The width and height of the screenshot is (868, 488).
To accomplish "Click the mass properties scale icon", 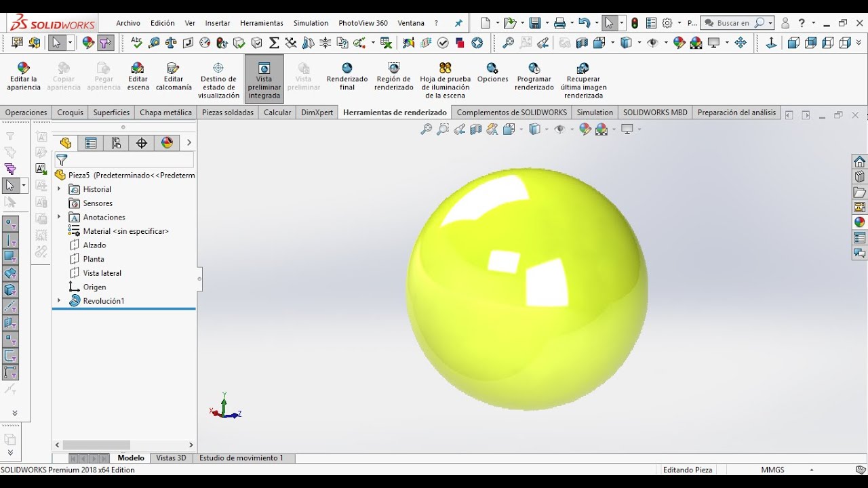I will click(171, 43).
